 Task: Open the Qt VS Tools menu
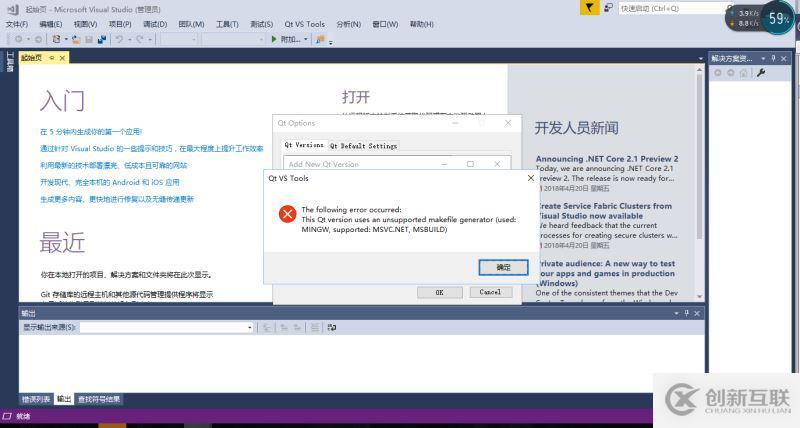(305, 24)
